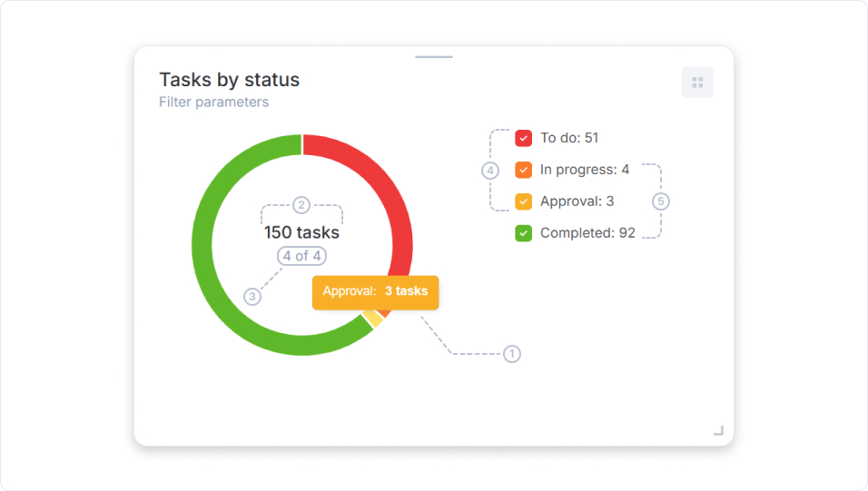The image size is (868, 491).
Task: Uncheck the Approval status checkbox
Action: 524,201
